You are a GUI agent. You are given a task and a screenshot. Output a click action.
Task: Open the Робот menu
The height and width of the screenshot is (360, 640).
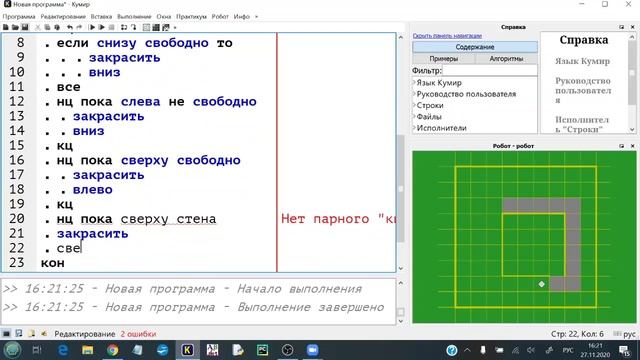[220, 17]
